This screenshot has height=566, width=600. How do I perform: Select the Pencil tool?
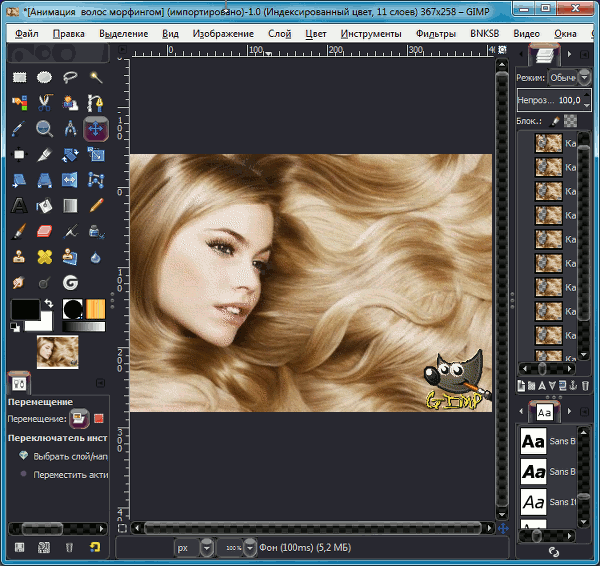96,206
